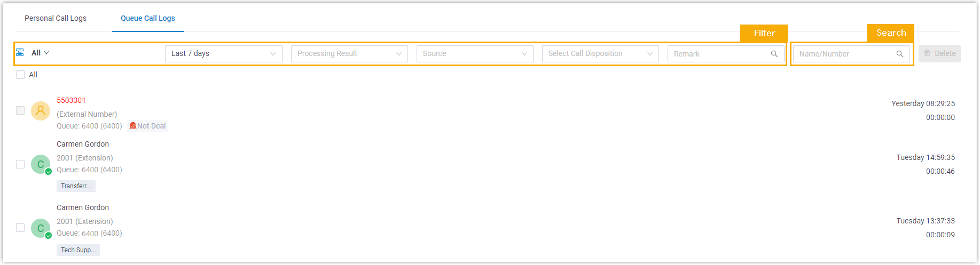The height and width of the screenshot is (265, 980).
Task: Click the Tech Supp... disposition tag
Action: pos(78,250)
